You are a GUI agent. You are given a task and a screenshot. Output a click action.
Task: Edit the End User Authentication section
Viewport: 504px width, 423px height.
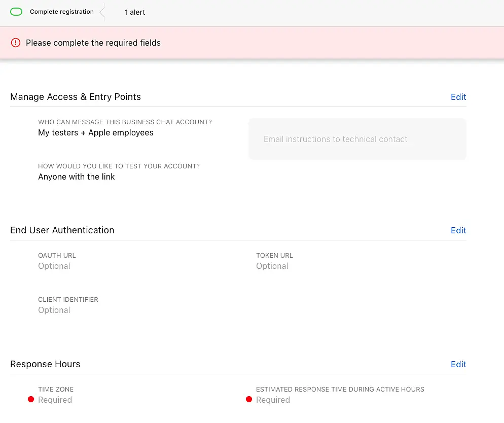point(458,230)
